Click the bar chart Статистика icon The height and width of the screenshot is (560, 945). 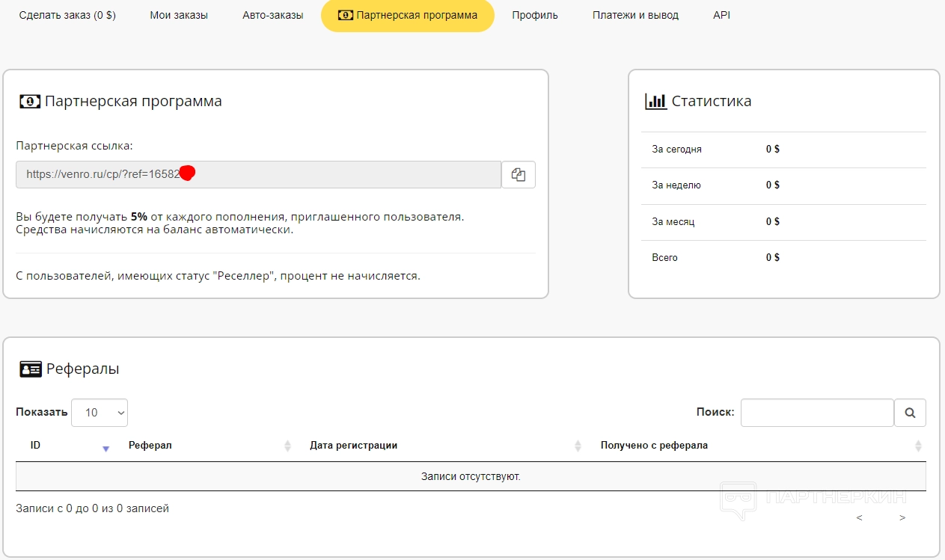655,102
